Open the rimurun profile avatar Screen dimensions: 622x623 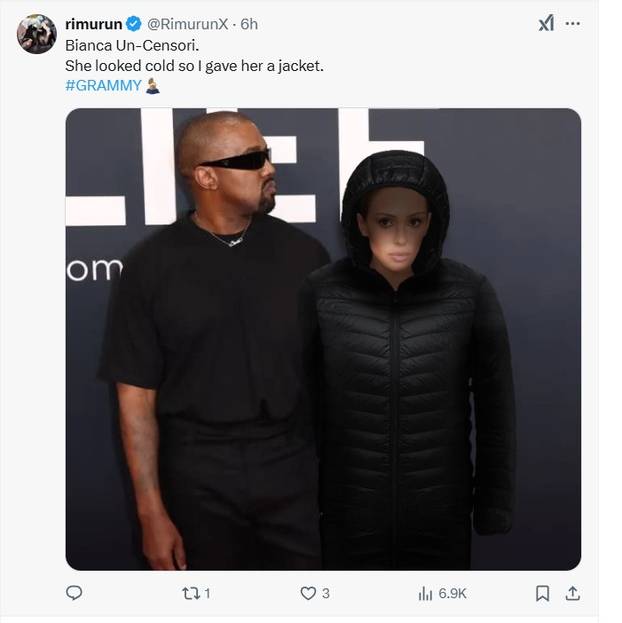point(37,34)
